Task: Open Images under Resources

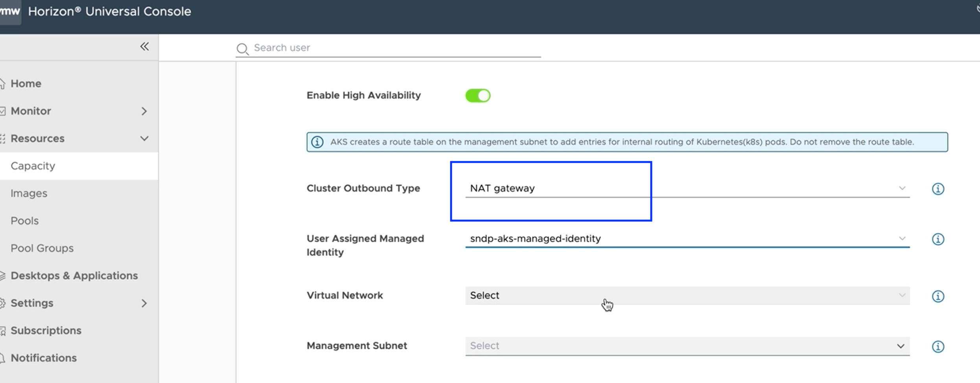Action: [29, 193]
